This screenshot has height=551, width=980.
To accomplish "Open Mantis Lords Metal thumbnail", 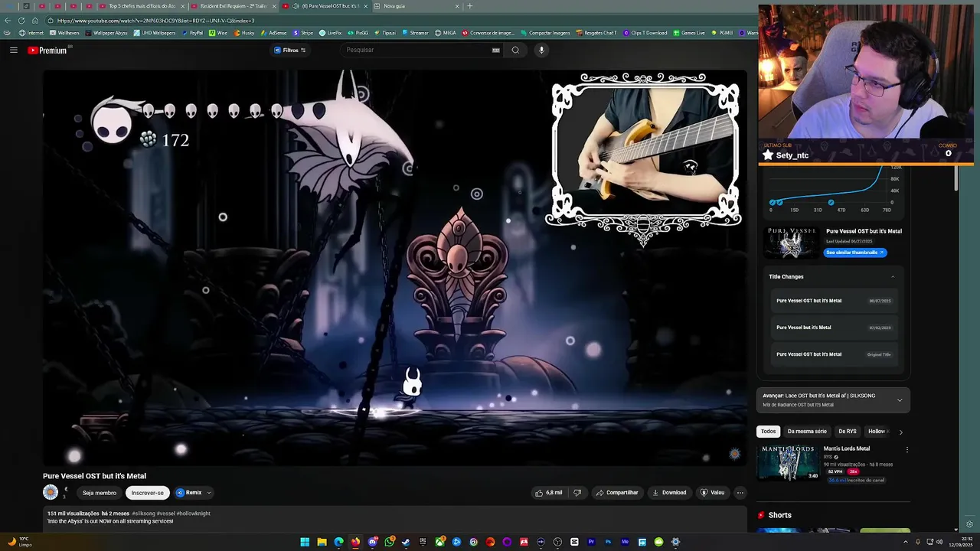I will click(x=788, y=463).
